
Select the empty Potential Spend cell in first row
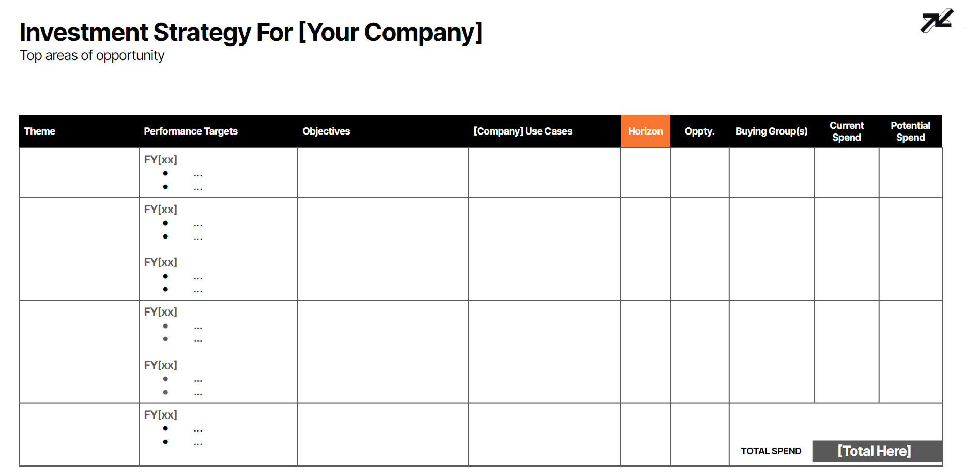pos(910,173)
